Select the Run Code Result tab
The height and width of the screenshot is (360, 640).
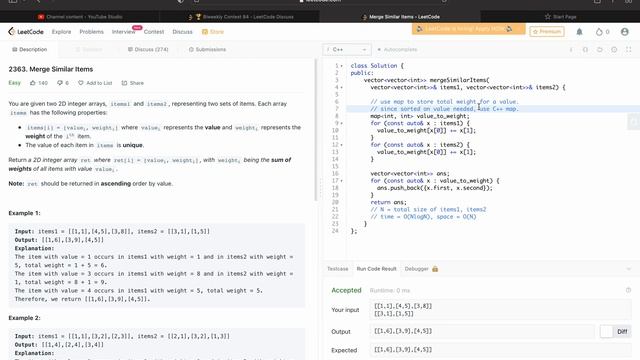pos(376,269)
